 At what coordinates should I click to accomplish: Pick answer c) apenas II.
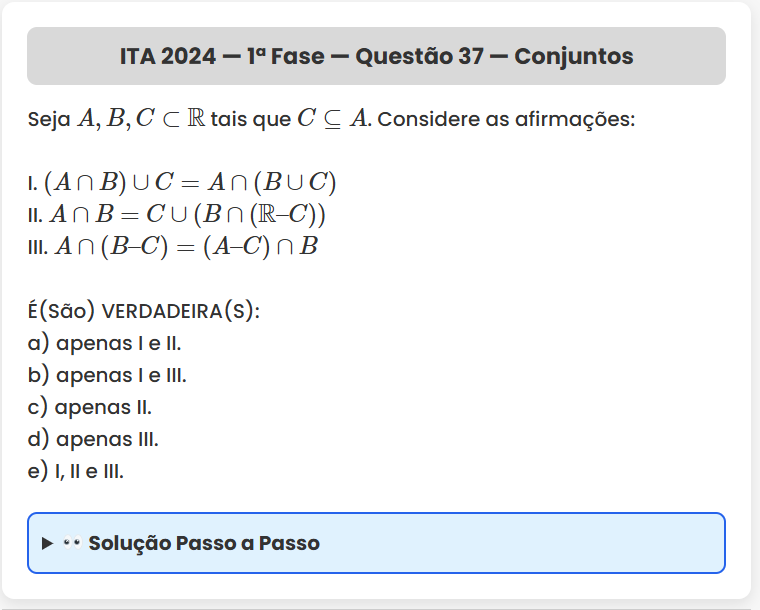pos(90,407)
